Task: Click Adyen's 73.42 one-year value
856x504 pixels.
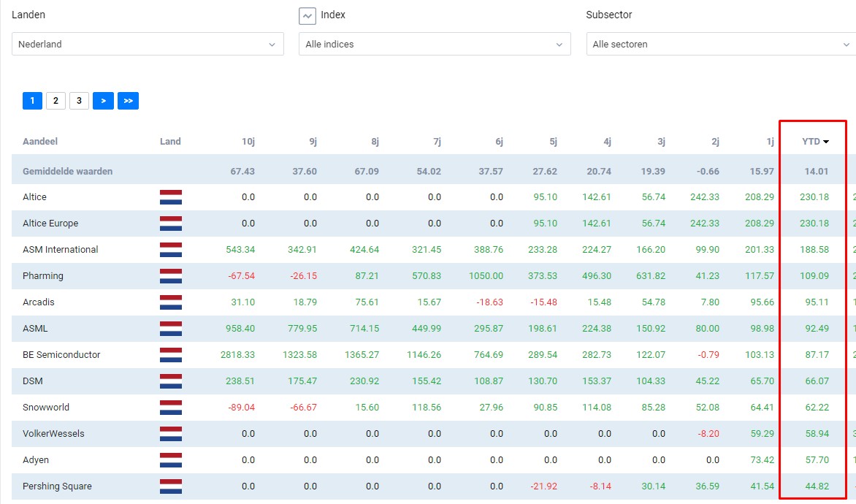Action: pos(762,459)
